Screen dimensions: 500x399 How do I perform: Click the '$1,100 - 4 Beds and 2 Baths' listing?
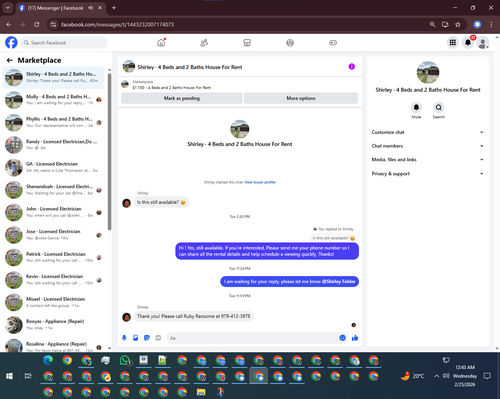[172, 88]
